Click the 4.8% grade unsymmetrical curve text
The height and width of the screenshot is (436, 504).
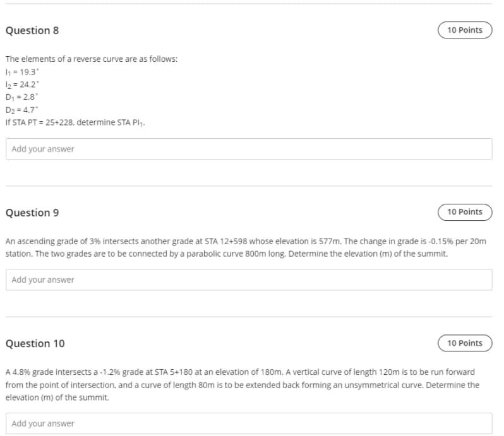[243, 385]
